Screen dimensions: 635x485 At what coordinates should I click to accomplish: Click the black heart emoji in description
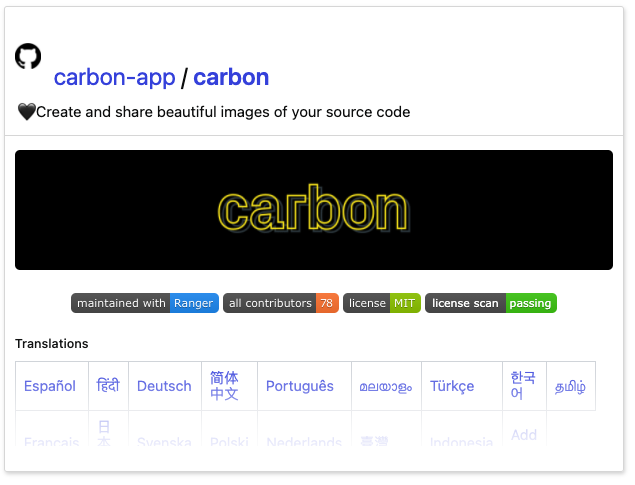(27, 112)
